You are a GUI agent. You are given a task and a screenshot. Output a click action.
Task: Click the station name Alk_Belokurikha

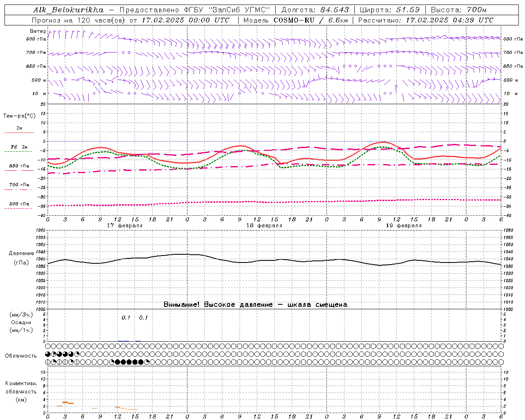69,9
